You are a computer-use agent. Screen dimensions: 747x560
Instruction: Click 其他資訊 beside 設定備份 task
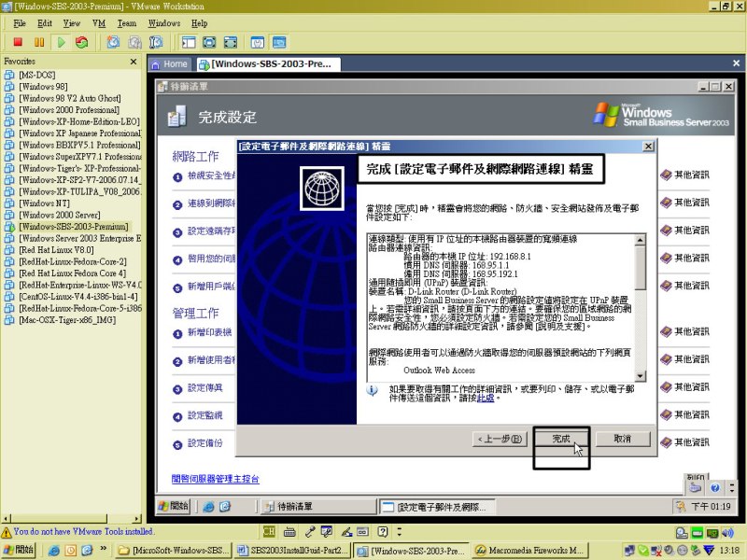(685, 442)
